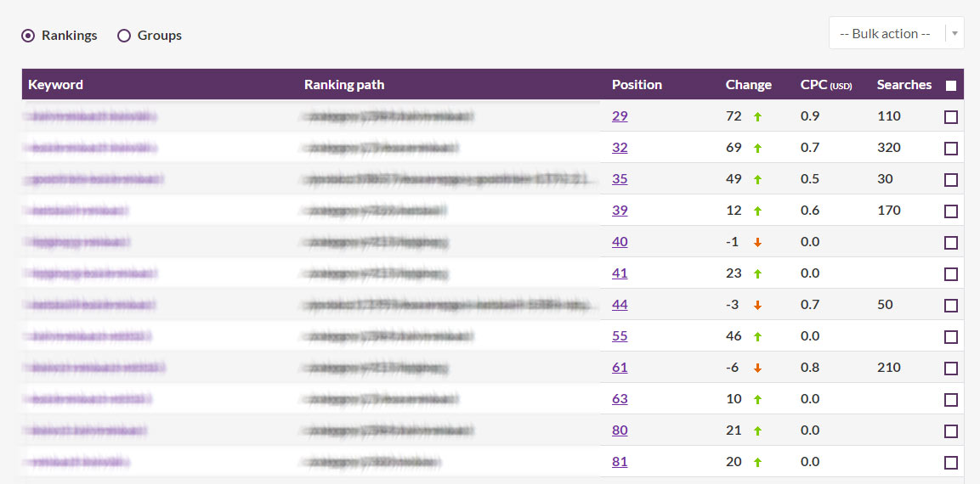The height and width of the screenshot is (484, 980).
Task: Tick the checkbox in the 210 searches row
Action: click(950, 368)
